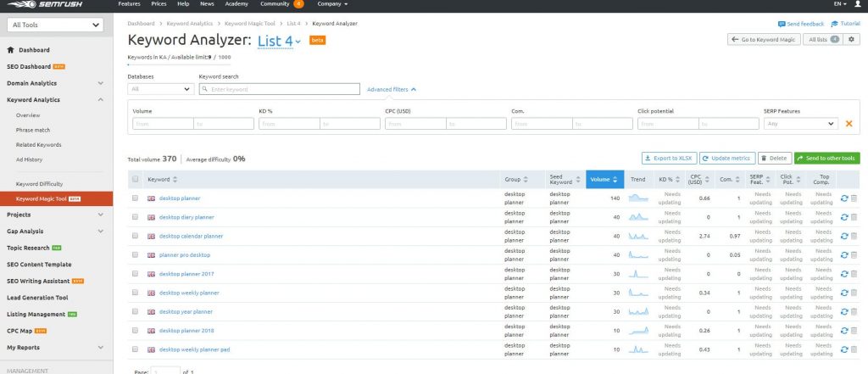Refresh metrics for planner pro desktop
The image size is (868, 374).
(x=844, y=255)
